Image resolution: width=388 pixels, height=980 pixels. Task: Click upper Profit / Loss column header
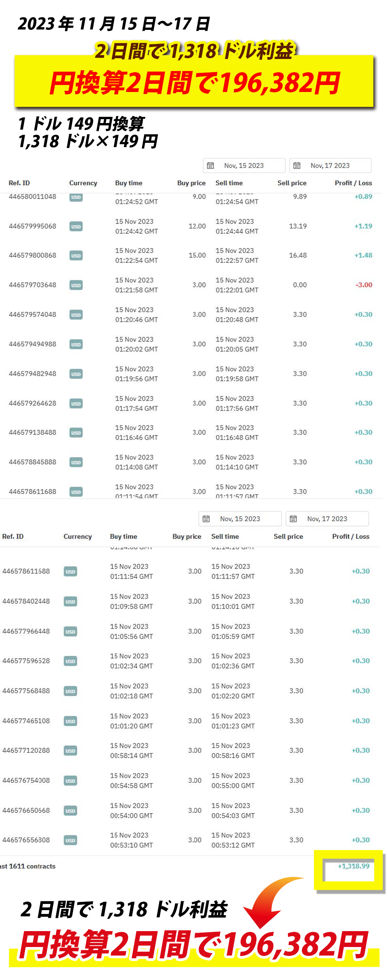(353, 183)
